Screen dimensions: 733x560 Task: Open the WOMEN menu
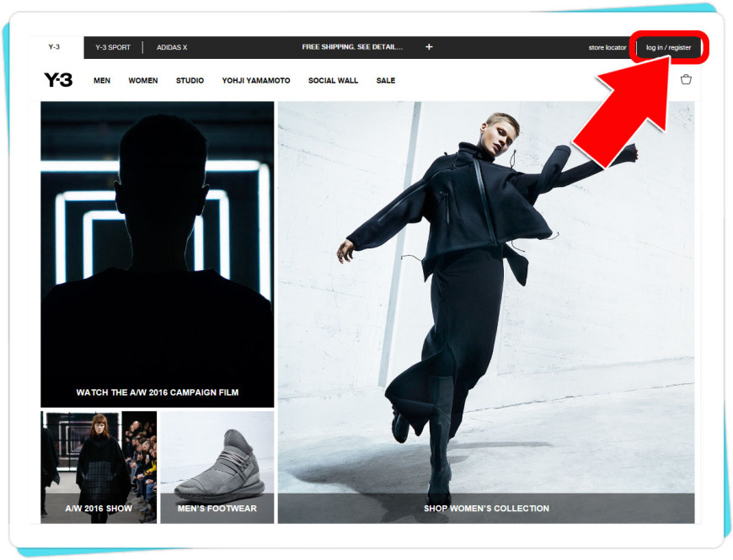coord(143,80)
